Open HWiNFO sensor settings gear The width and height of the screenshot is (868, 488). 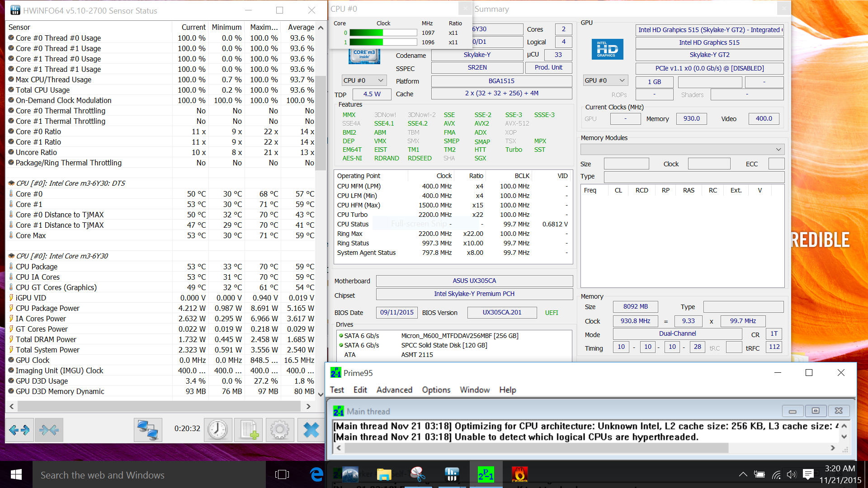pos(279,430)
